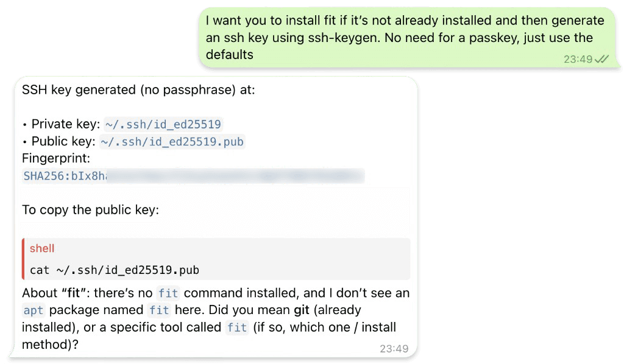Click the shell label on the code block
This screenshot has width=624, height=364.
[x=42, y=248]
